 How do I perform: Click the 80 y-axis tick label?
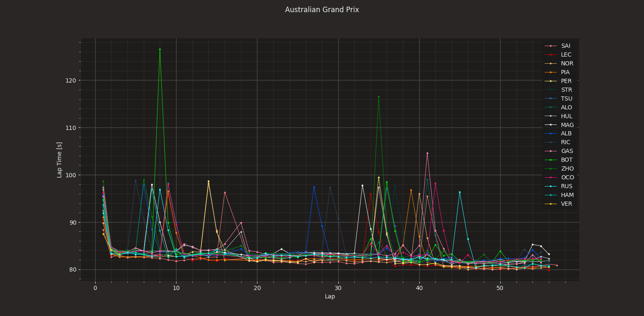point(73,270)
